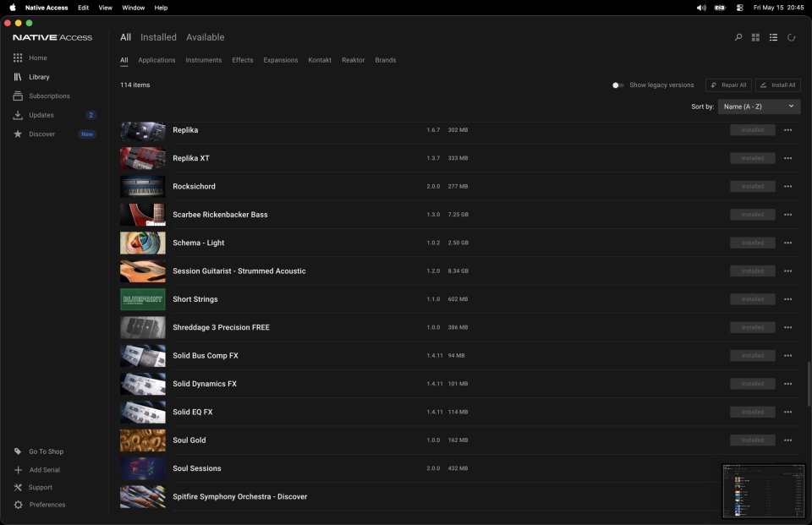
Task: Open the search magnifier icon
Action: 738,37
